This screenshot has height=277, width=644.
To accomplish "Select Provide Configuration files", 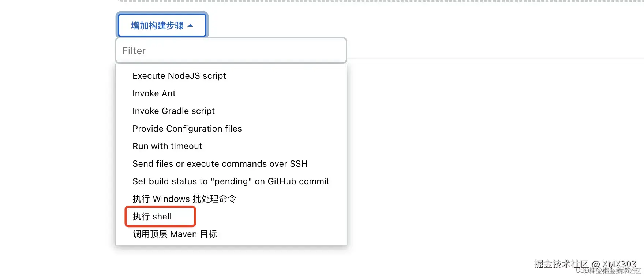I will pos(187,129).
